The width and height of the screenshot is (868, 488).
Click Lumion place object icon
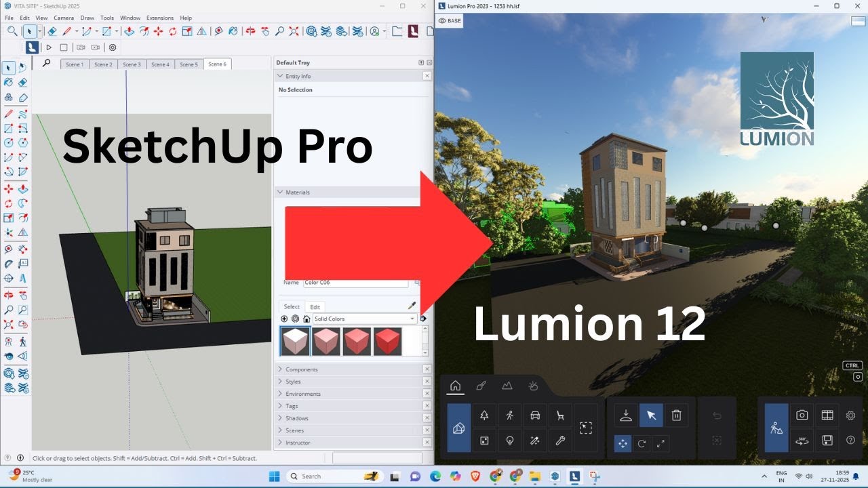pos(626,415)
